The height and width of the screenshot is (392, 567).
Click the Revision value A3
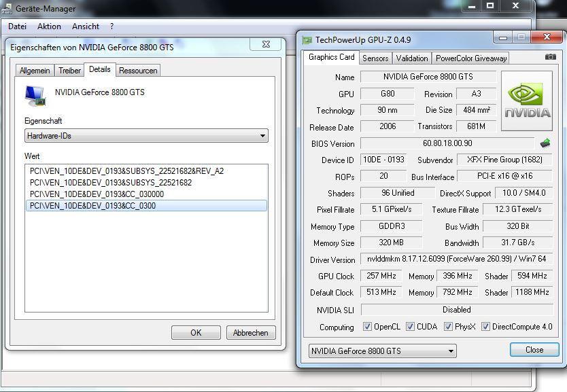pyautogui.click(x=476, y=94)
